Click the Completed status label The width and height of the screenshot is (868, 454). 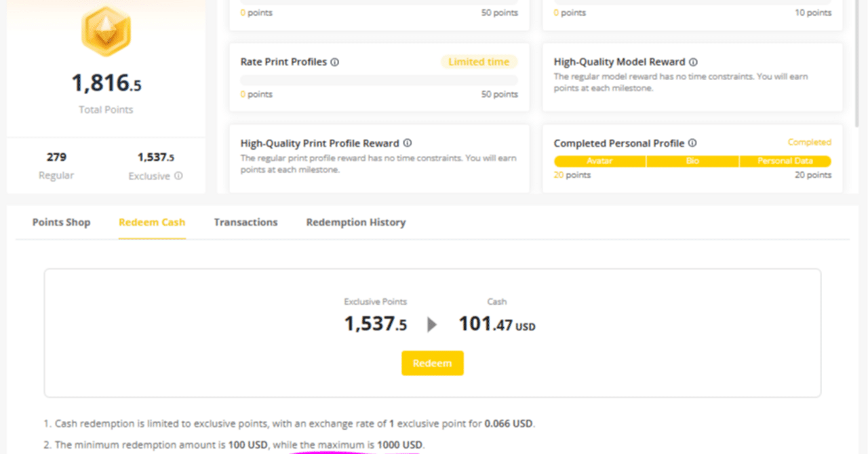(809, 142)
